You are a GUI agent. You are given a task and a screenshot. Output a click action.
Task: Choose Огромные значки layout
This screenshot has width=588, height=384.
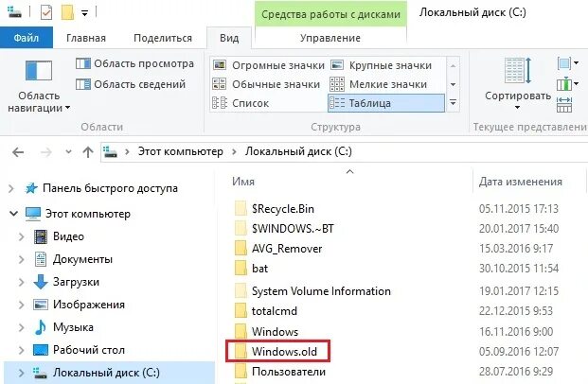[269, 65]
